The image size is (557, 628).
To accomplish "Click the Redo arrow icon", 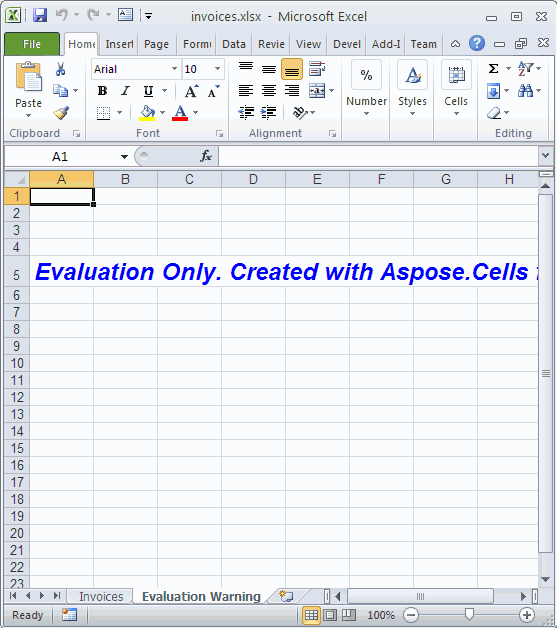I will tap(93, 15).
